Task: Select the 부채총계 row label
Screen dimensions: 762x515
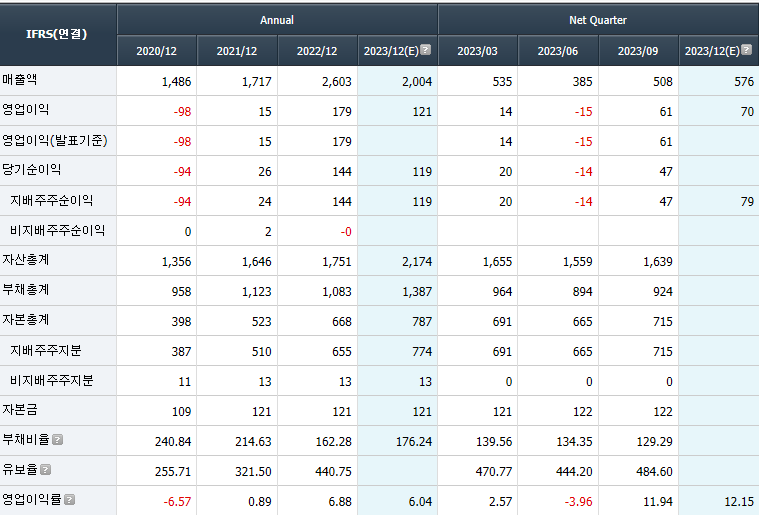Action: point(25,290)
